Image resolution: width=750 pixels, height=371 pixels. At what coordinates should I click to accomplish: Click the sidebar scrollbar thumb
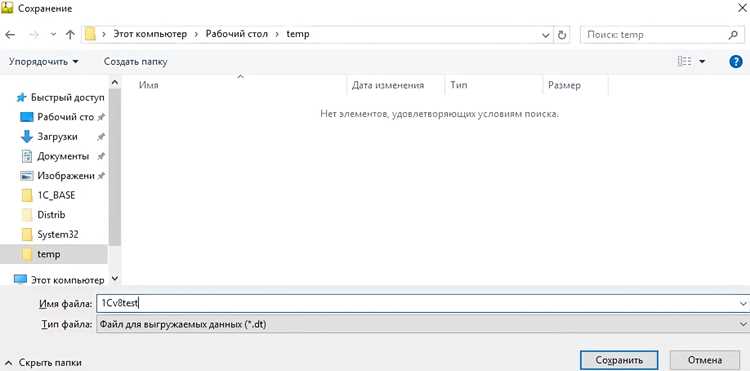click(115, 167)
